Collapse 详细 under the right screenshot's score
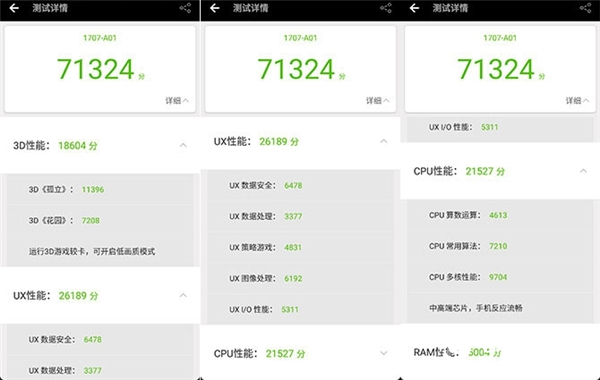This screenshot has height=380, width=600. (x=577, y=101)
